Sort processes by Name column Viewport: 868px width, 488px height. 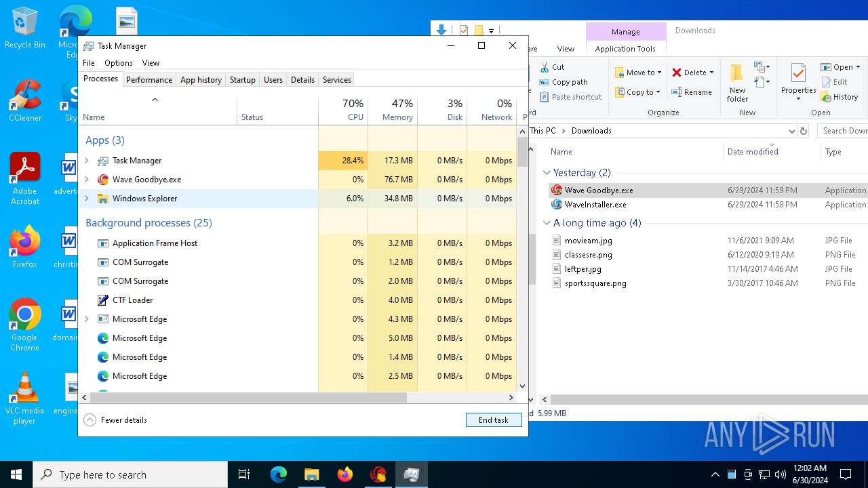[x=158, y=110]
